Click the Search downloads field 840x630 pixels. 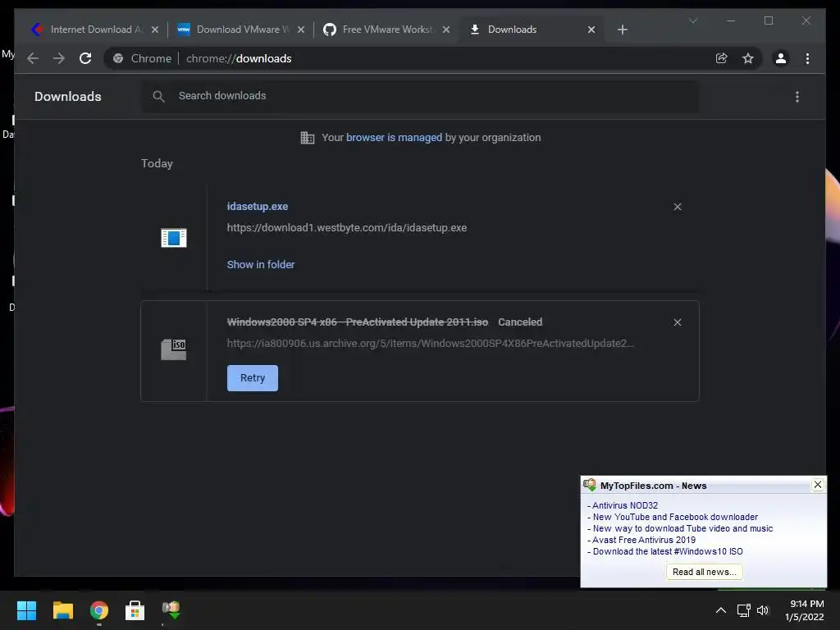[420, 96]
